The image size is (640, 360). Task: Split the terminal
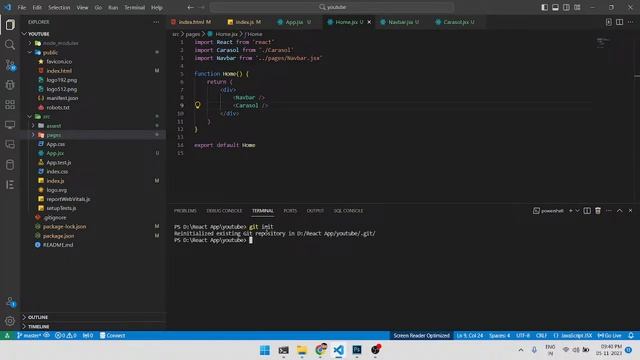pyautogui.click(x=587, y=211)
